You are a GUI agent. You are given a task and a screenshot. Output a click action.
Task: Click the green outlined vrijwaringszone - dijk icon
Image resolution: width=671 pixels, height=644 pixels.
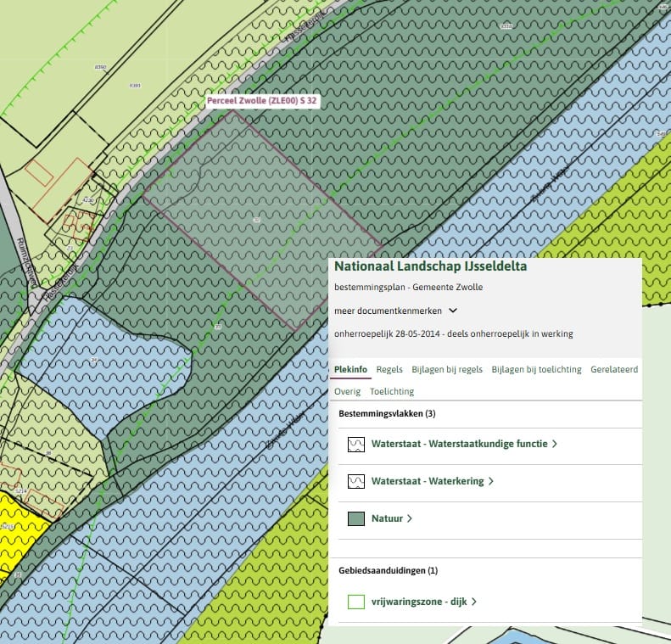[x=356, y=602]
